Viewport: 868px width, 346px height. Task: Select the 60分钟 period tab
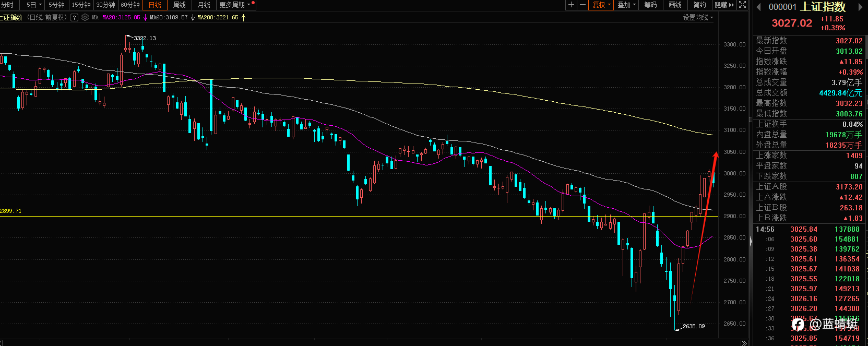point(130,5)
